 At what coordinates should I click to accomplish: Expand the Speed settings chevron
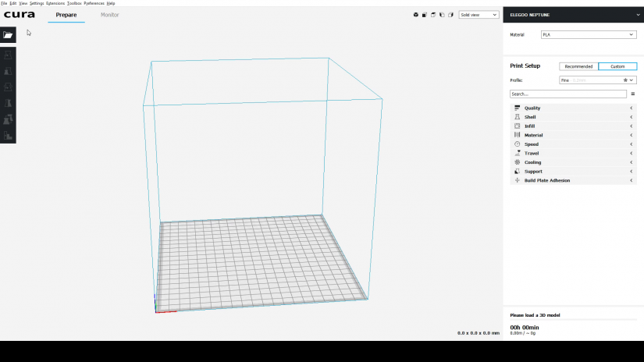[x=632, y=144]
